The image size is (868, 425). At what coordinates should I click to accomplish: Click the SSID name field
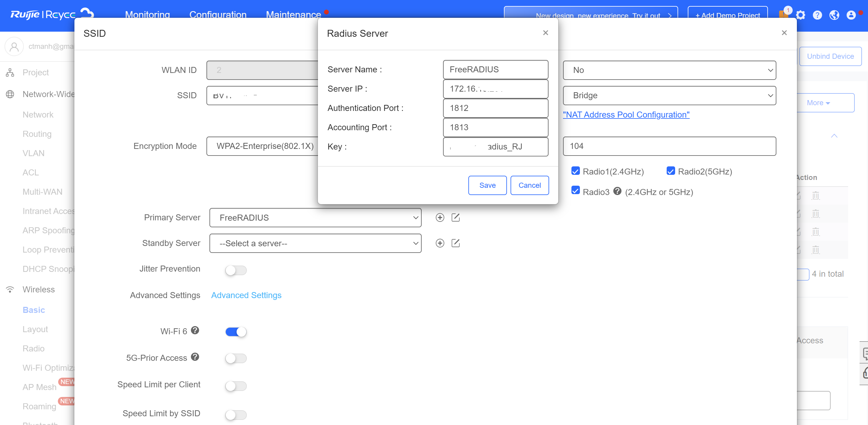coord(263,95)
